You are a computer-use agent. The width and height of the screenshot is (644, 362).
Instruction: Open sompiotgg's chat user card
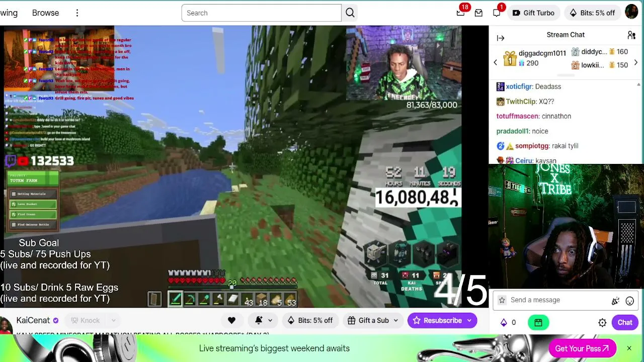click(x=532, y=146)
